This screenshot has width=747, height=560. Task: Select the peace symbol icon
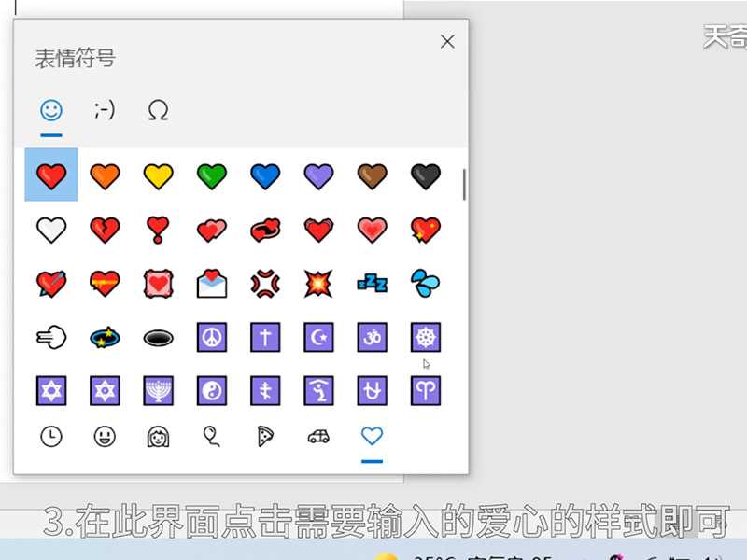click(x=210, y=337)
